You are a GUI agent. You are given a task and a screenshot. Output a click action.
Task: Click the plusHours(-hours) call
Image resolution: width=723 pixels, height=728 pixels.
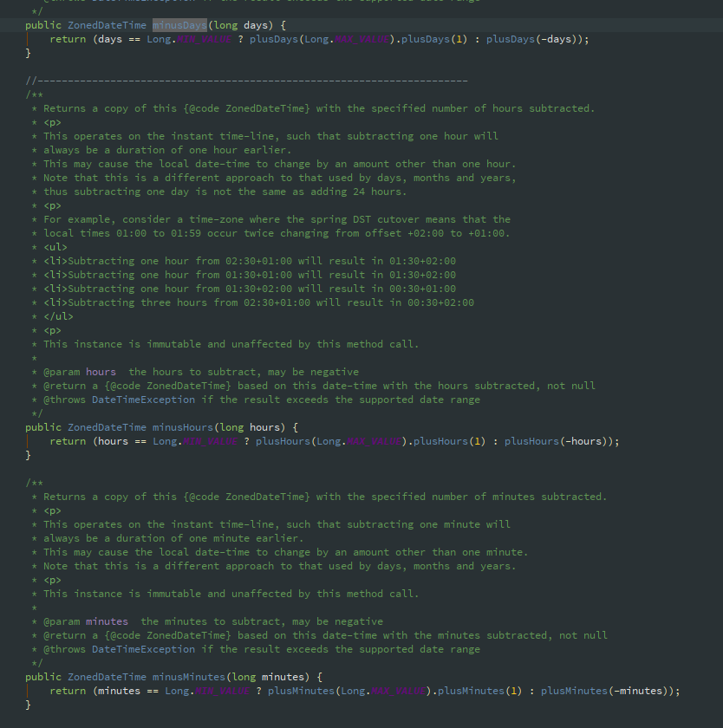pos(556,441)
